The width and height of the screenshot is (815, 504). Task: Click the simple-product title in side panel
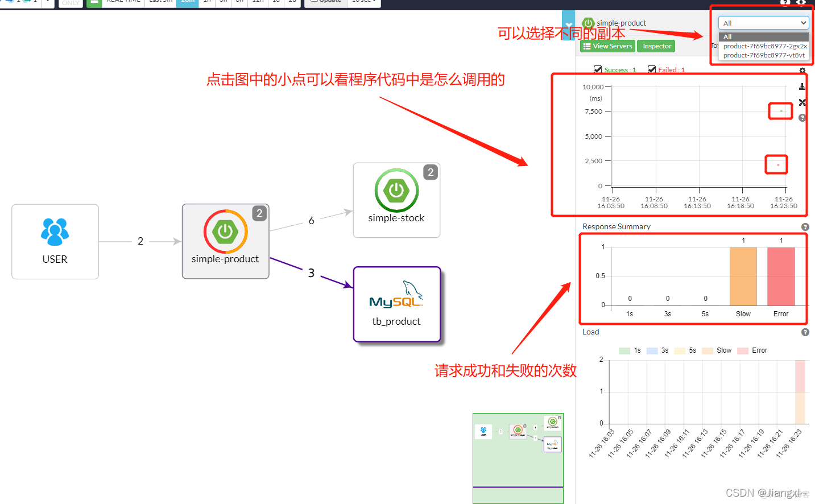pos(621,23)
